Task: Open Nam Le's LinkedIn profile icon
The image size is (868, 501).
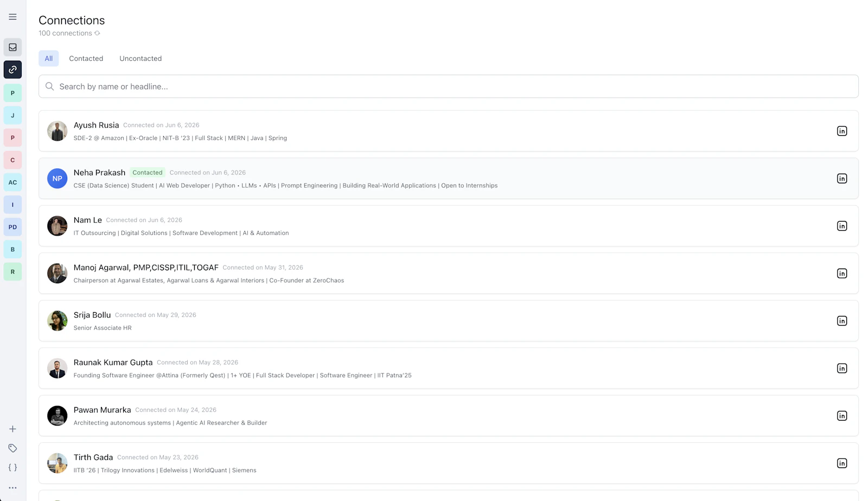Action: (841, 226)
